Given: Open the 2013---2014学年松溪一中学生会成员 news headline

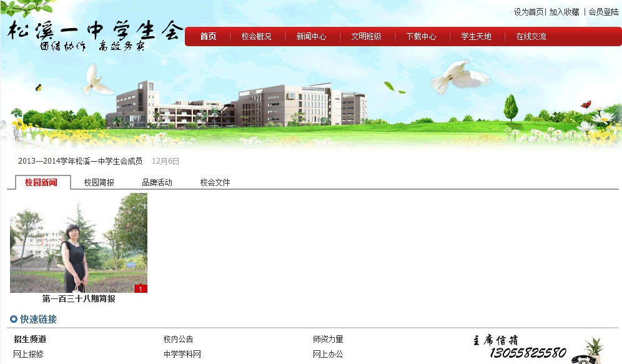Looking at the screenshot, I should tap(80, 161).
